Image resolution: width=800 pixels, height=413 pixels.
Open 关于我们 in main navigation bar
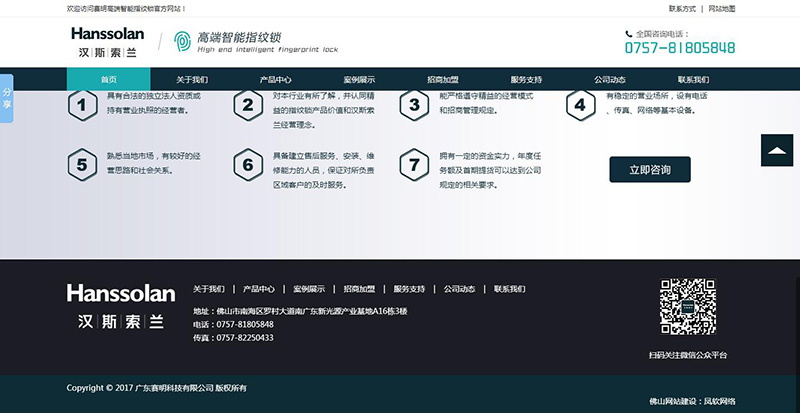[192, 80]
